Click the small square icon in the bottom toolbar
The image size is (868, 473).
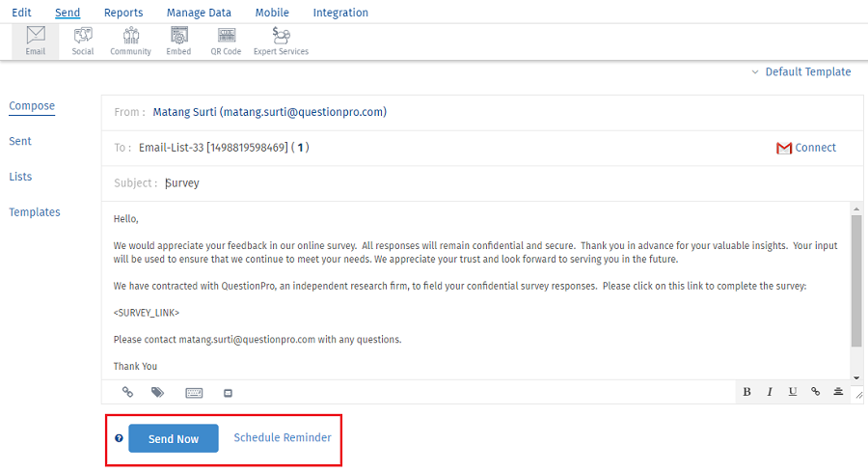click(228, 393)
